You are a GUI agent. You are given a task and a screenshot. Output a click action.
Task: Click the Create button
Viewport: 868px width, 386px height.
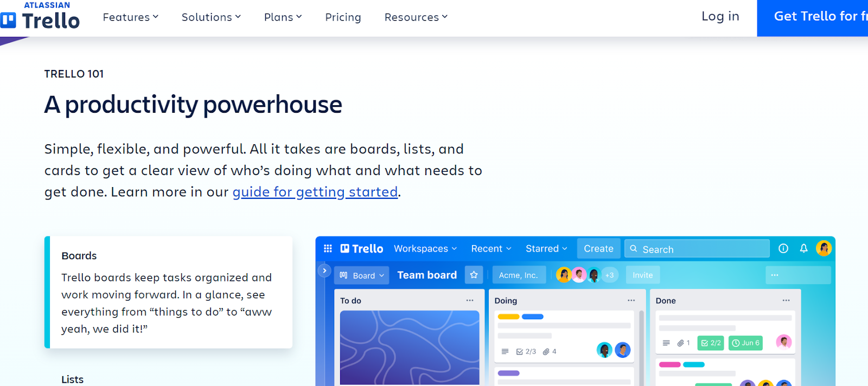tap(598, 248)
